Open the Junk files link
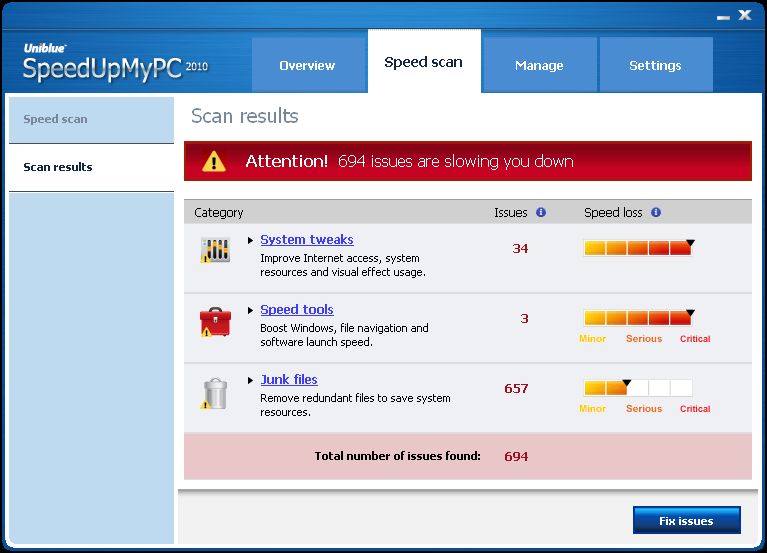The height and width of the screenshot is (553, 767). pos(289,379)
